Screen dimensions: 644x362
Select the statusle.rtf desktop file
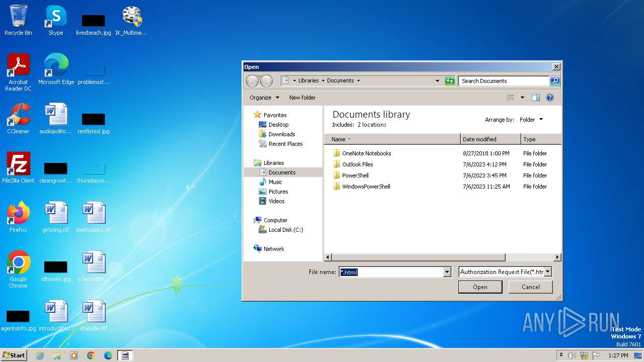coord(94,316)
